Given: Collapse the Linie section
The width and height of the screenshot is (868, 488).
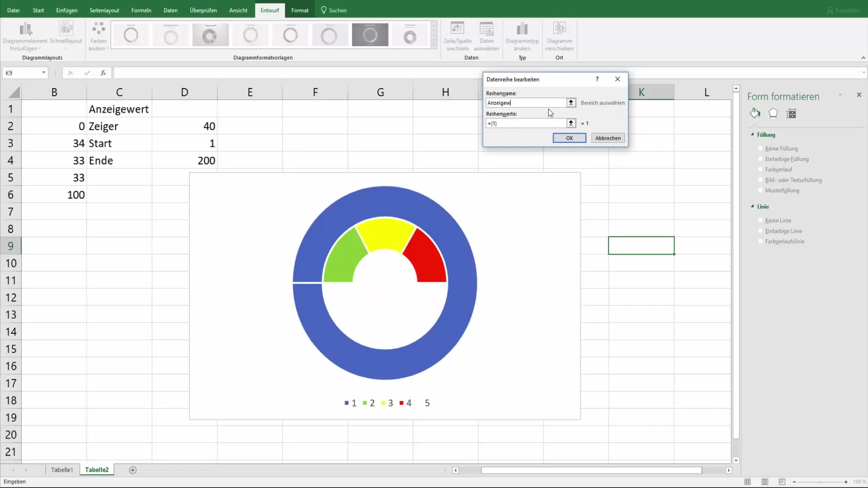Looking at the screenshot, I should (x=753, y=206).
